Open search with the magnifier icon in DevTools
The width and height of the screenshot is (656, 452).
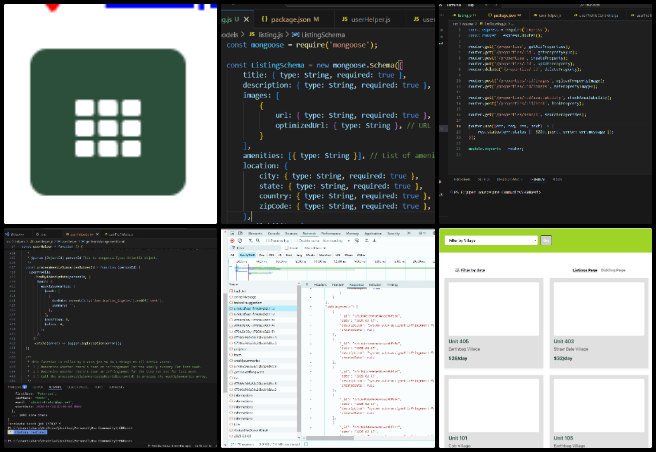258,241
